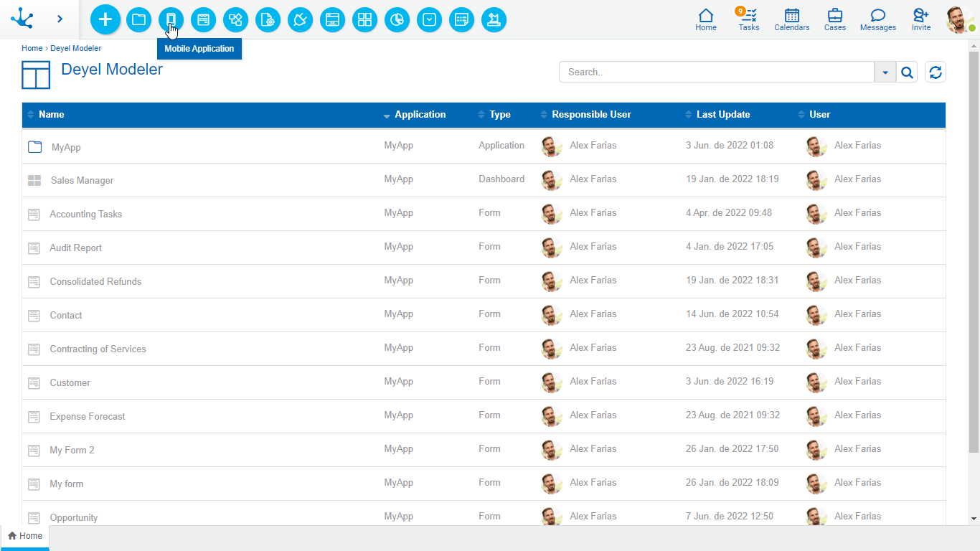Sort by the User column header
The image size is (980, 551).
819,115
